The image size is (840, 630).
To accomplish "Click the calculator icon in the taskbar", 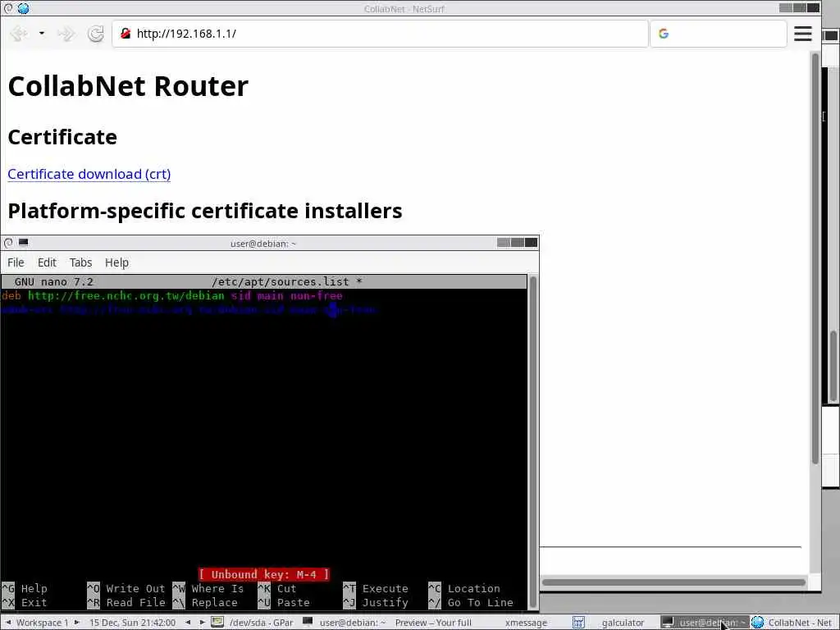I will click(x=578, y=623).
